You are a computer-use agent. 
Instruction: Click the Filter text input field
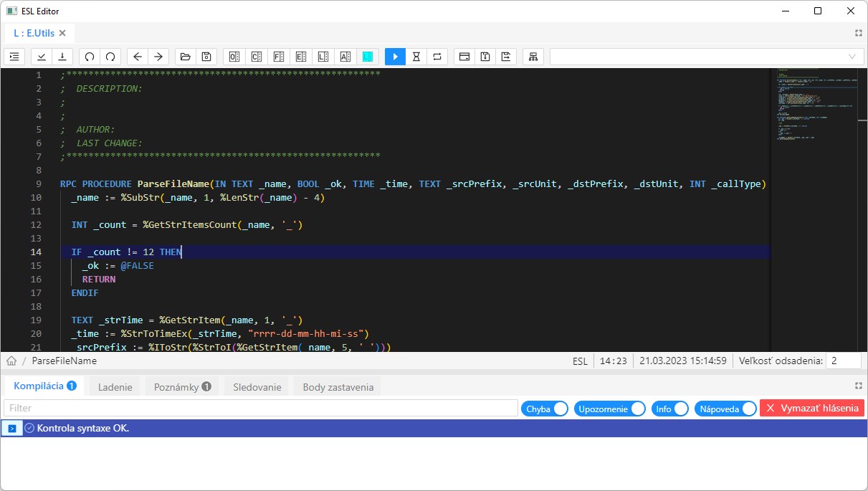(x=261, y=408)
